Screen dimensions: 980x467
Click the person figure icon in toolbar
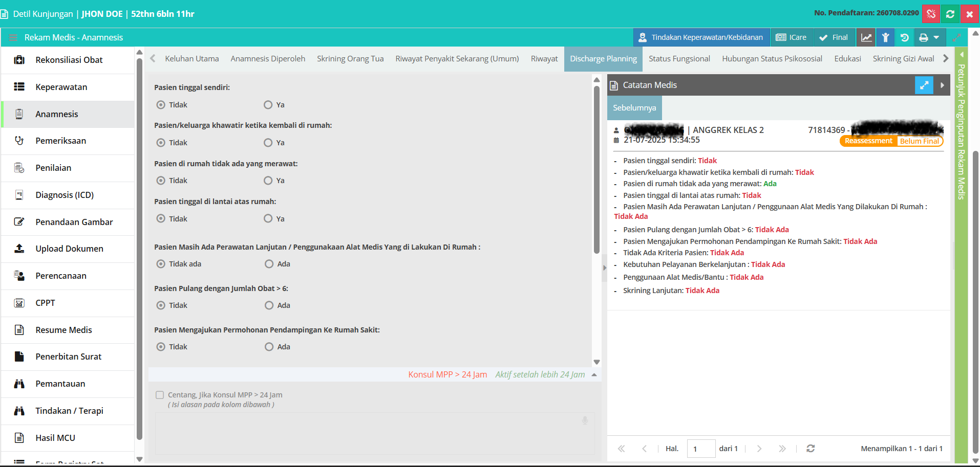click(885, 37)
